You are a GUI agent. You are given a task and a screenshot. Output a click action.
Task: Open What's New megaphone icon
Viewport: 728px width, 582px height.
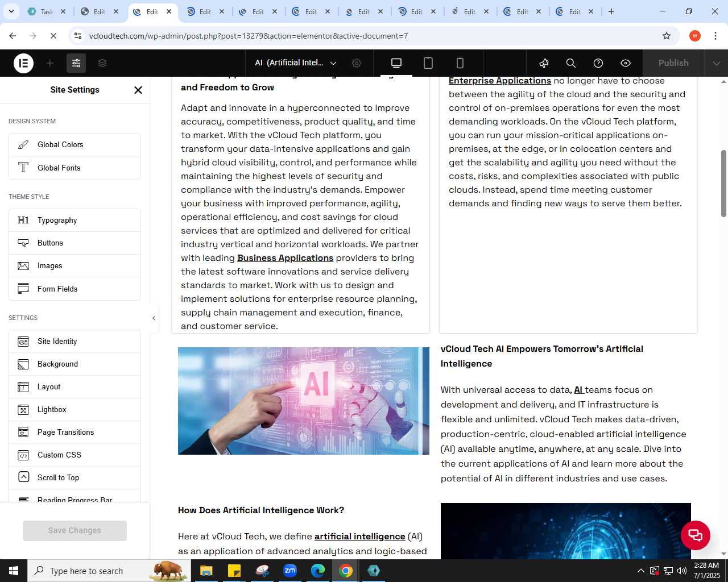(544, 63)
